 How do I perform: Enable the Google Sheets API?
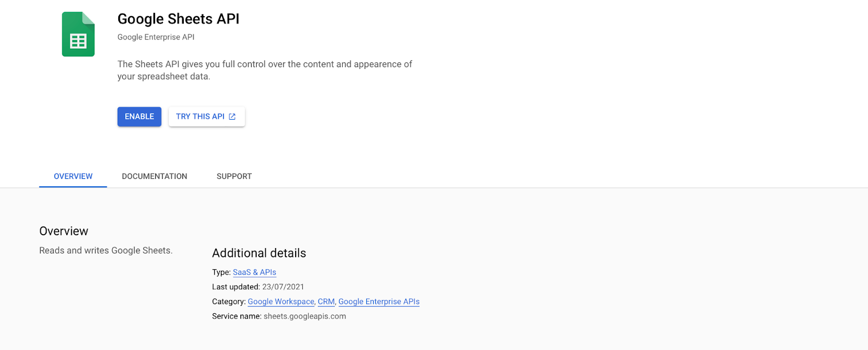pyautogui.click(x=139, y=116)
